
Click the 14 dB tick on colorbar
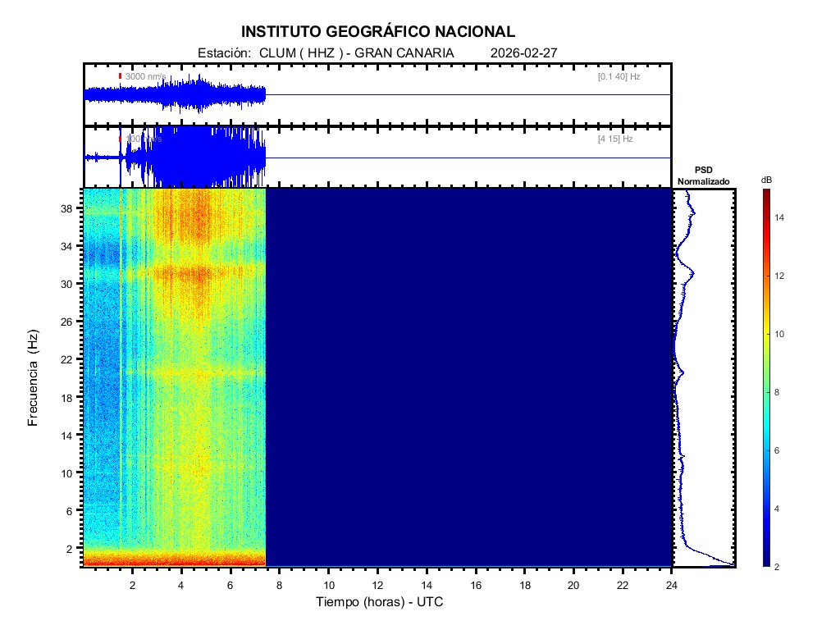click(x=782, y=217)
